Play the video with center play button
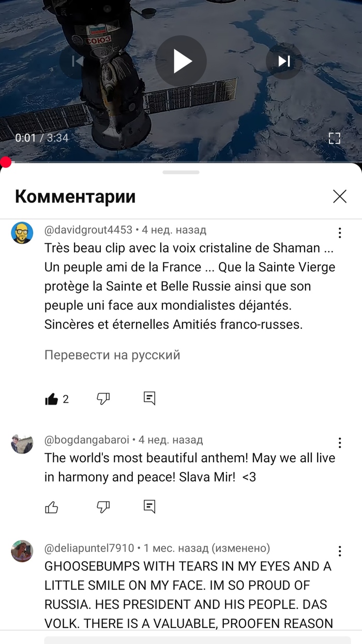Viewport: 362px width, 644px height. click(x=181, y=61)
